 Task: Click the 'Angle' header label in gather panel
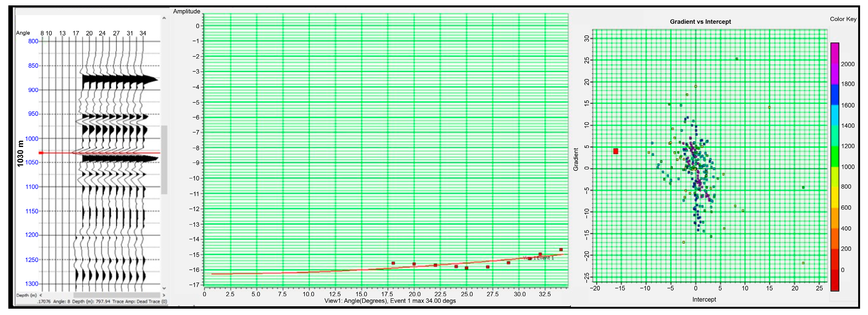coord(23,33)
